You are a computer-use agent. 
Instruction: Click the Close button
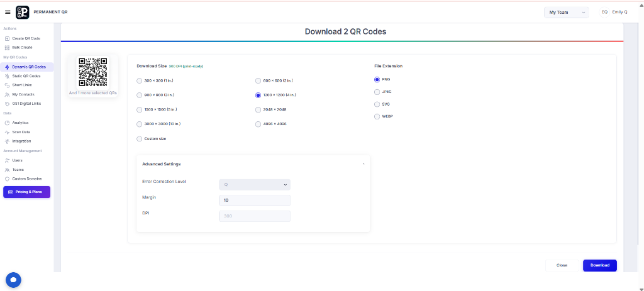(x=562, y=266)
